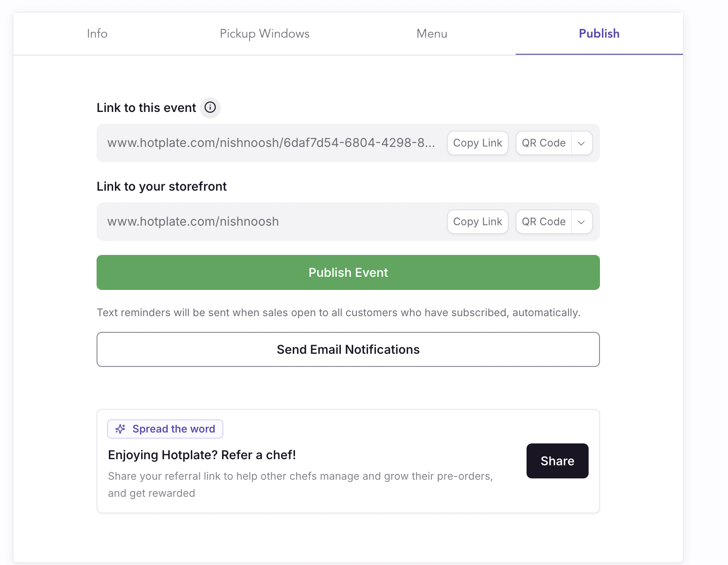Click the Link to this event label
Image resolution: width=728 pixels, height=565 pixels.
coord(146,108)
